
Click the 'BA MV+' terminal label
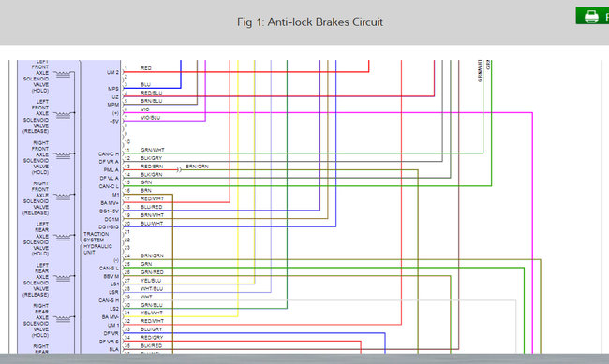click(x=110, y=203)
